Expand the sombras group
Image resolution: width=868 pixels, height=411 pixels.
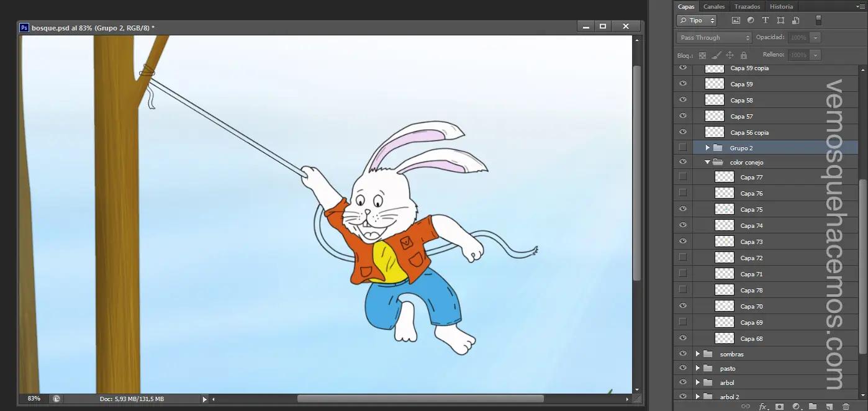pyautogui.click(x=697, y=354)
